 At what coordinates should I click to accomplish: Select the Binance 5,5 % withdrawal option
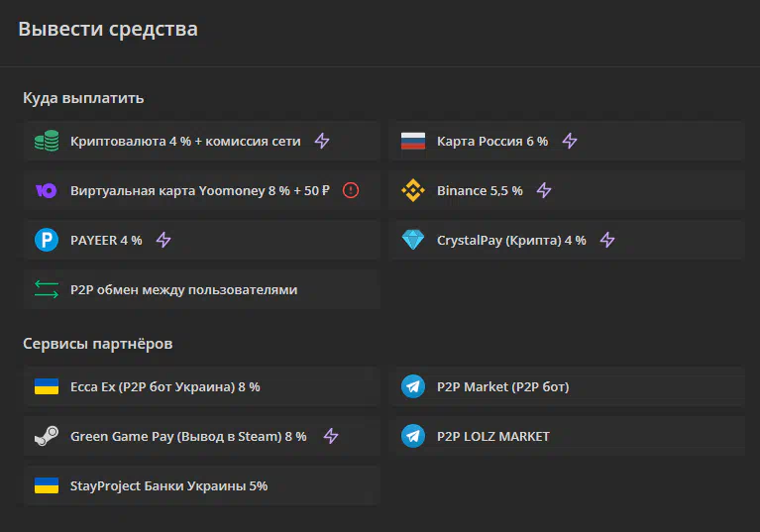(x=568, y=190)
